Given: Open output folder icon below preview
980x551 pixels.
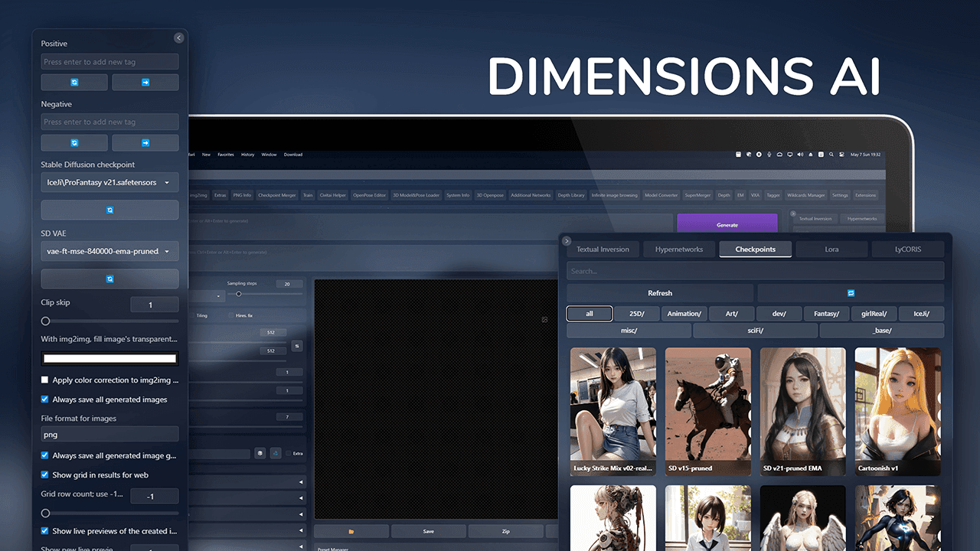Looking at the screenshot, I should tap(351, 531).
